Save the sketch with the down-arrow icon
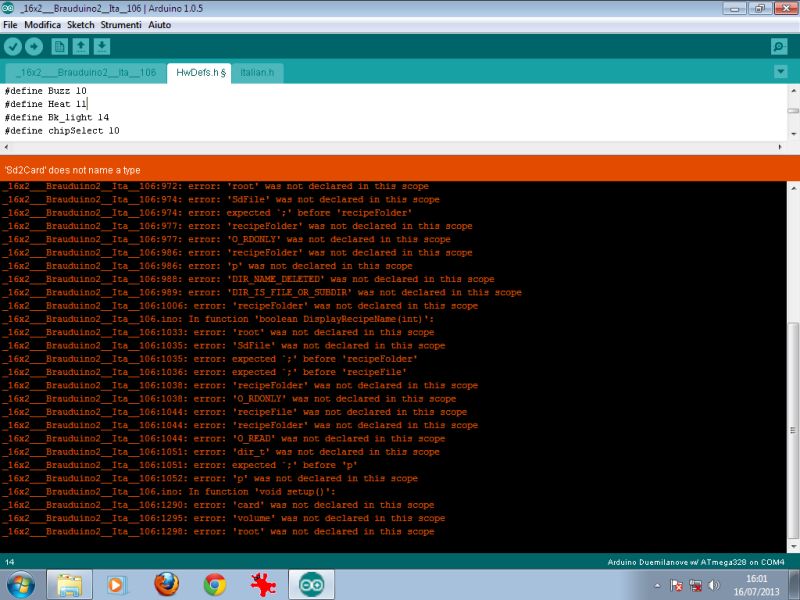800x600 pixels. click(102, 46)
